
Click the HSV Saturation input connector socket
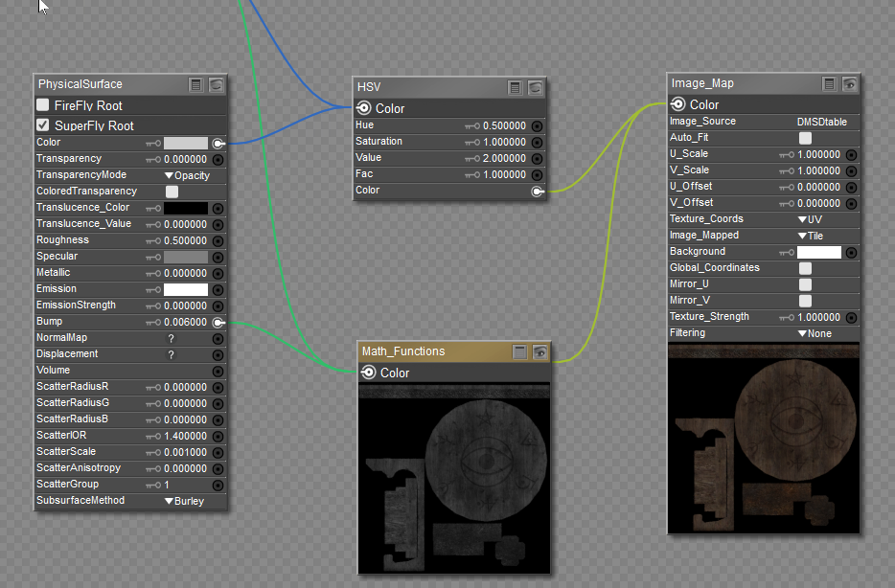pyautogui.click(x=538, y=142)
